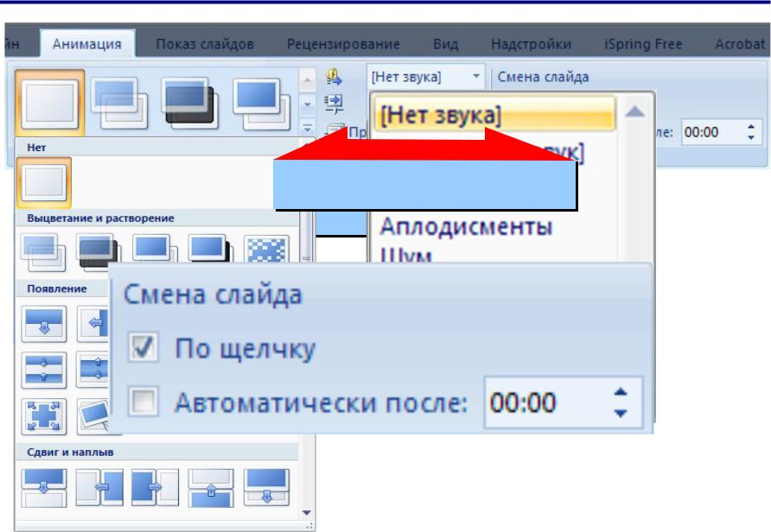Enable the 'Автоматически после' checkbox
This screenshot has height=532, width=771.
[142, 402]
